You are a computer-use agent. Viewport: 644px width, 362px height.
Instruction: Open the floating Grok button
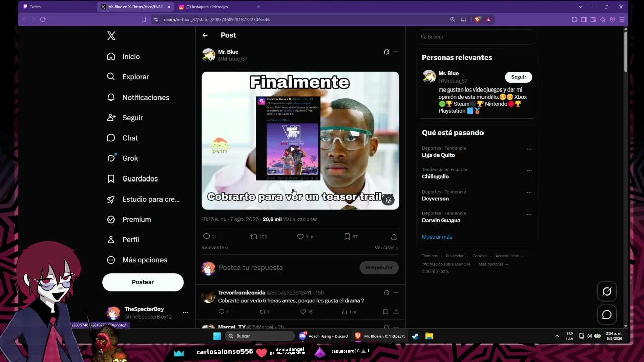pyautogui.click(x=607, y=291)
